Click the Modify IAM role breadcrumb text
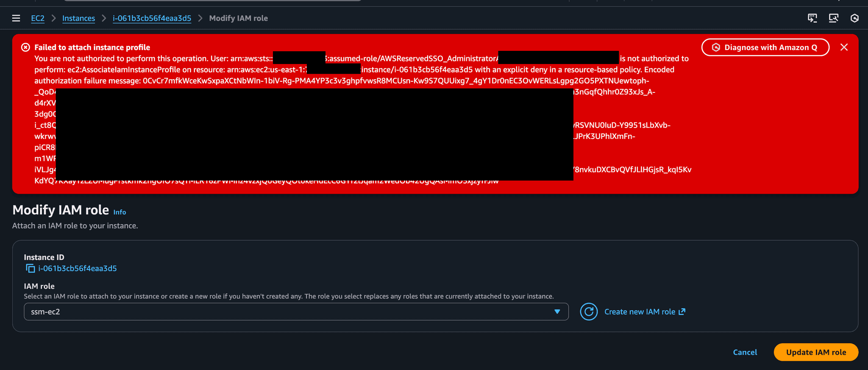The image size is (868, 370). click(x=238, y=18)
